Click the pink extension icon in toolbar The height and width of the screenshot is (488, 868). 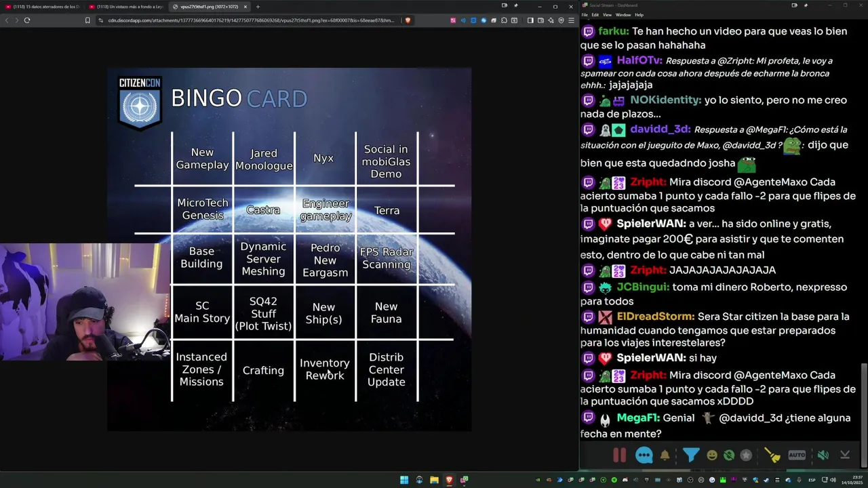click(x=453, y=20)
